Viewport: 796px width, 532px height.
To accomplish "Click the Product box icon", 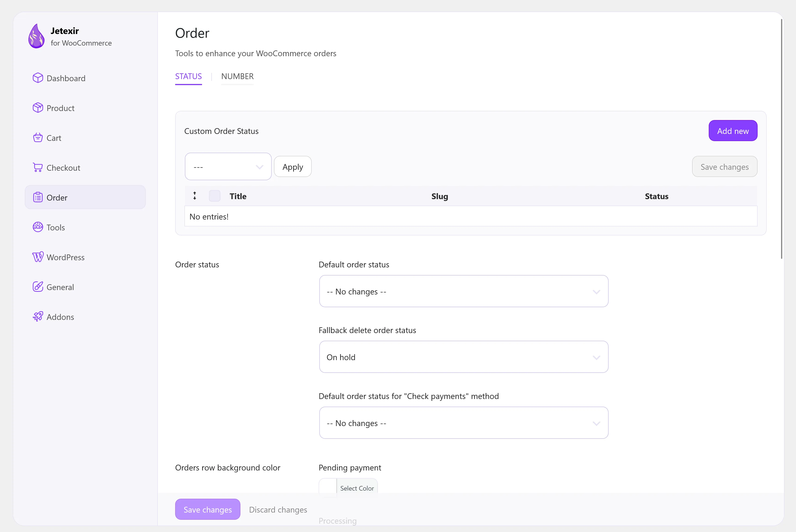I will tap(38, 108).
